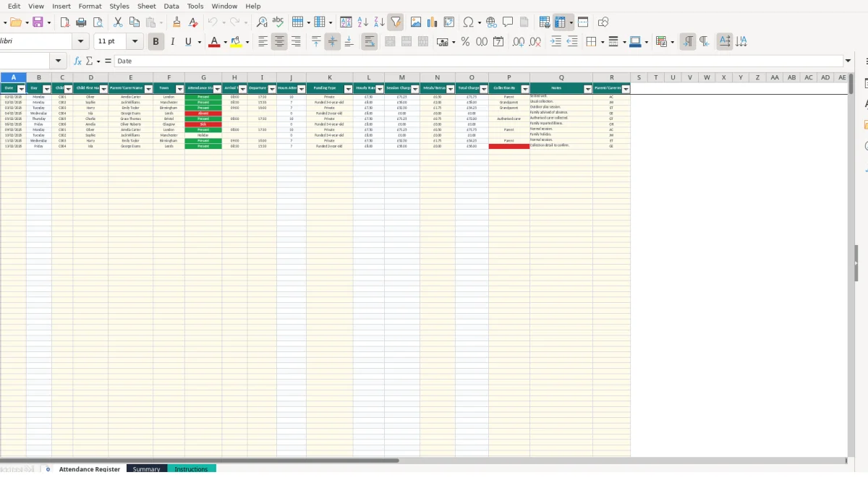868x488 pixels.
Task: Add decimal place icon
Action: pyautogui.click(x=519, y=42)
